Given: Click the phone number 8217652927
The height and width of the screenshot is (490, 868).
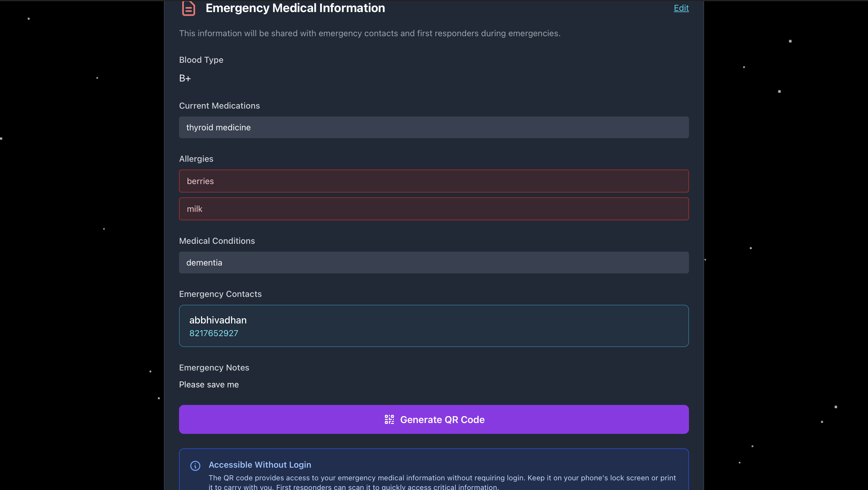Looking at the screenshot, I should (x=214, y=333).
